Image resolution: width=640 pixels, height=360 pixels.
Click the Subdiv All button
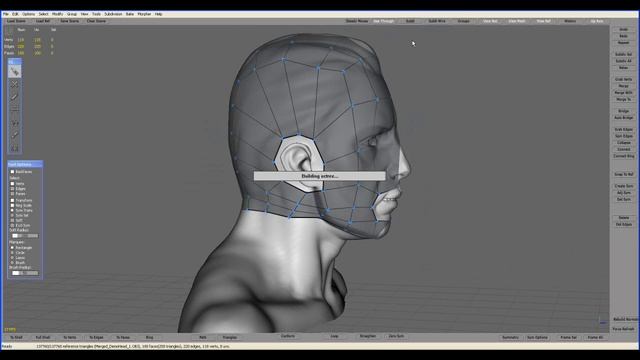point(623,61)
